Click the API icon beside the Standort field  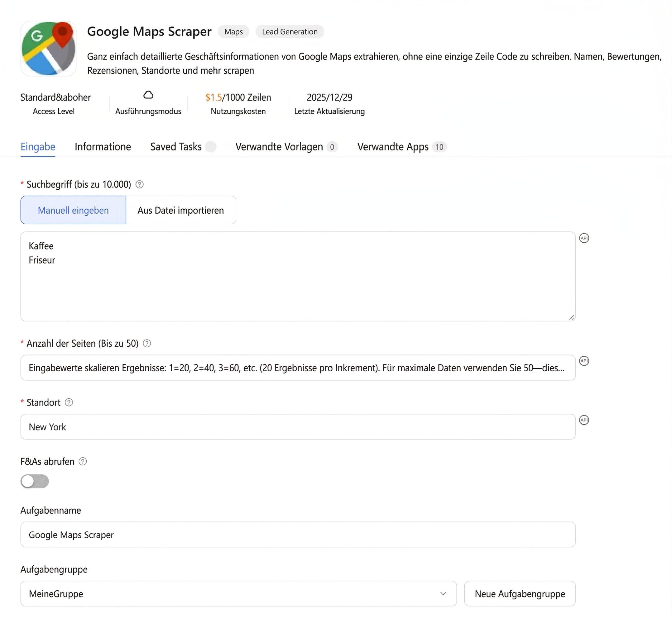click(584, 421)
